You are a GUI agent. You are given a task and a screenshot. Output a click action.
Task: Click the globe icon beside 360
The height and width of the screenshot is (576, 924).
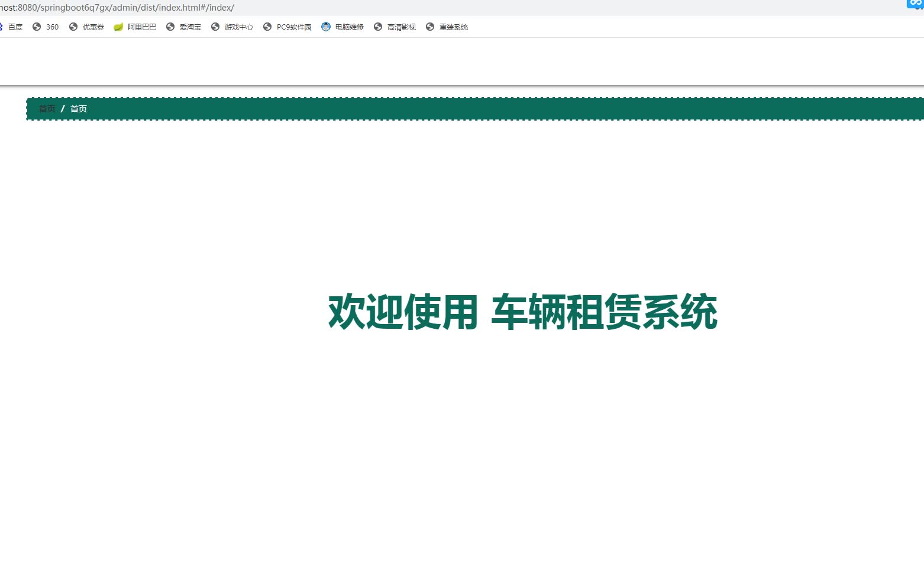pyautogui.click(x=37, y=27)
